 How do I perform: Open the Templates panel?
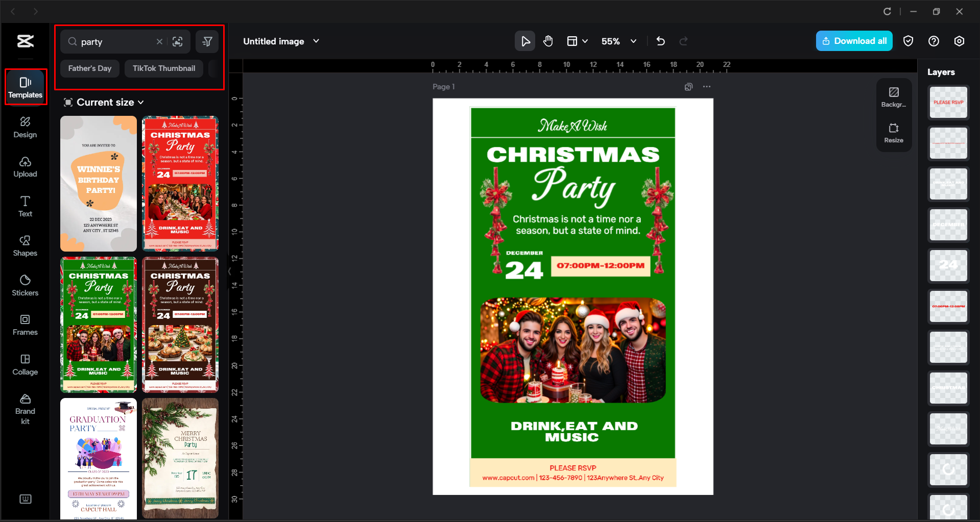pyautogui.click(x=25, y=87)
